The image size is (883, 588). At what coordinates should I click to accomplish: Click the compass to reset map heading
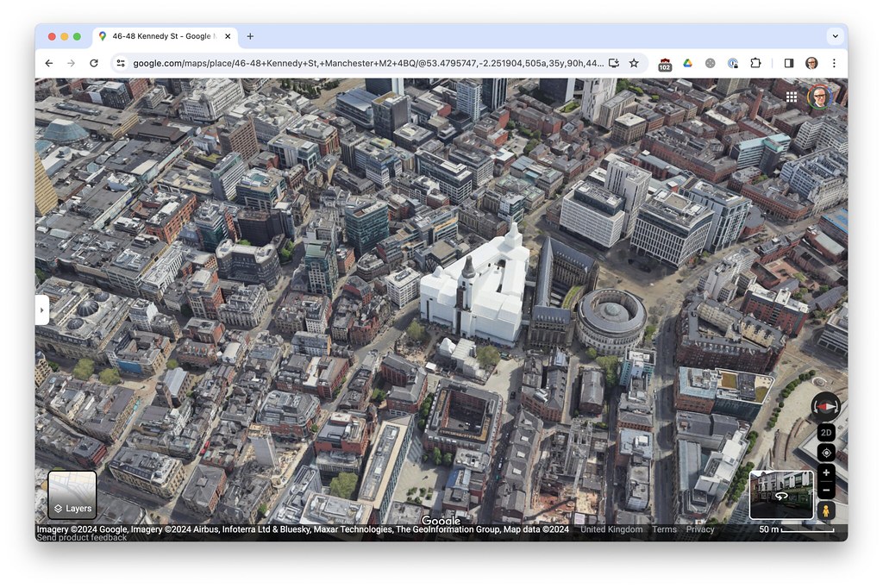coord(826,406)
